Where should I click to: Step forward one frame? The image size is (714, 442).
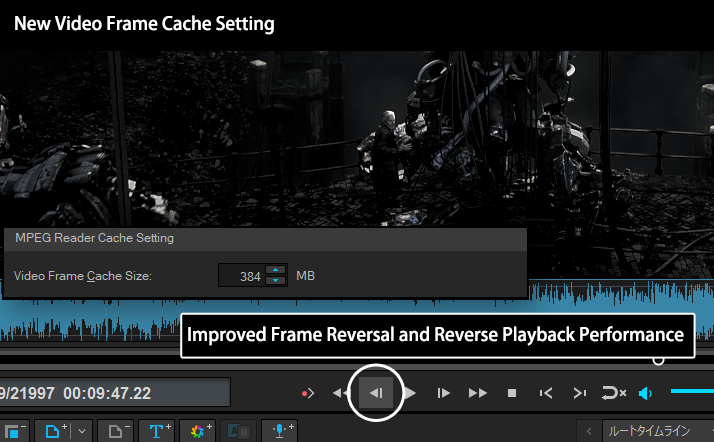443,393
